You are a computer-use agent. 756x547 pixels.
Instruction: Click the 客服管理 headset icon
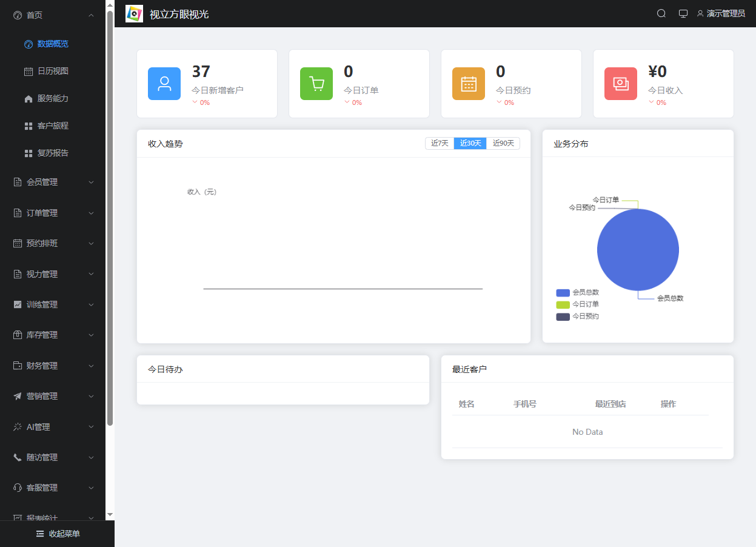[18, 488]
